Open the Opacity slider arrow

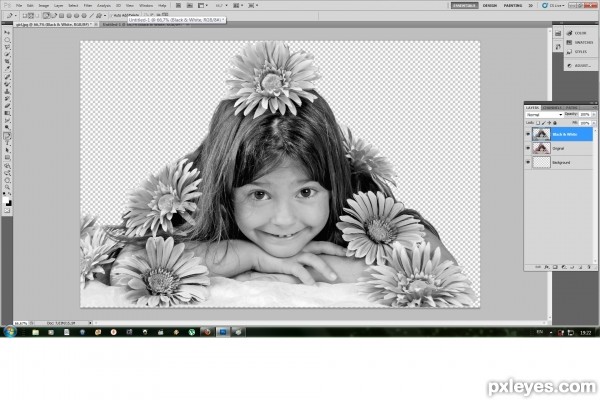594,114
